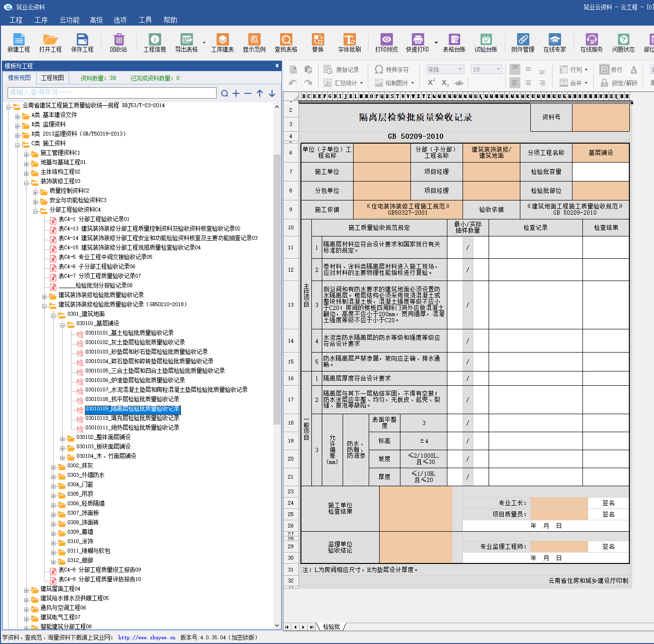This screenshot has width=654, height=644.
Task: Open the zhuyew.cn website link
Action: click(x=146, y=637)
